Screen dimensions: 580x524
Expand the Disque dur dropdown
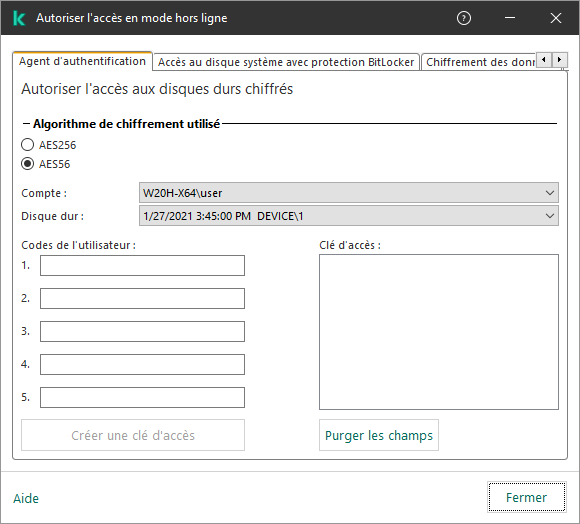point(348,216)
